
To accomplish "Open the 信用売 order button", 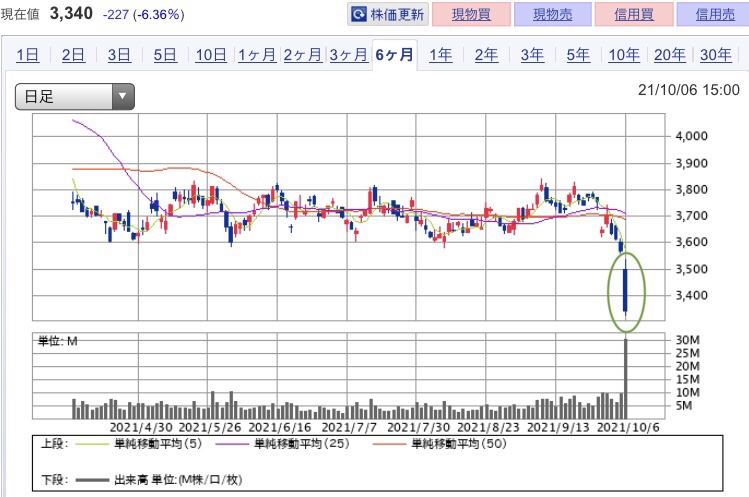I will click(x=715, y=14).
